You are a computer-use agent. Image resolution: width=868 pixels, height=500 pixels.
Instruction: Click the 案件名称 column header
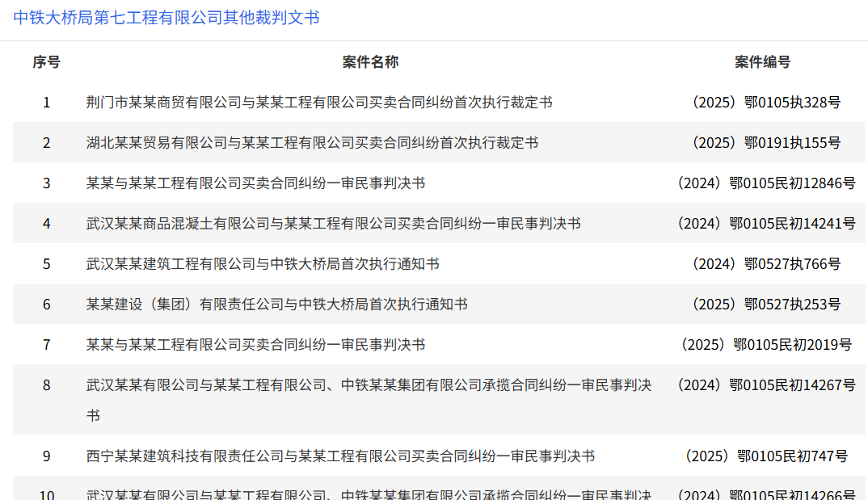click(370, 62)
